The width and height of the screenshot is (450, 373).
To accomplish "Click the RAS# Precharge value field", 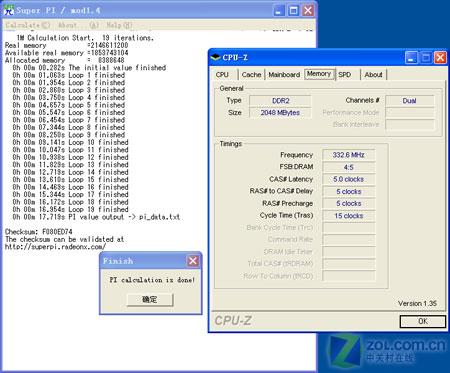I will point(349,203).
